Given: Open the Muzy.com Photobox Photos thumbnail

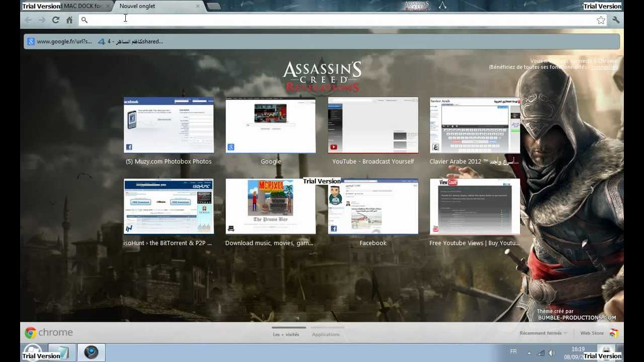Looking at the screenshot, I should [x=169, y=125].
